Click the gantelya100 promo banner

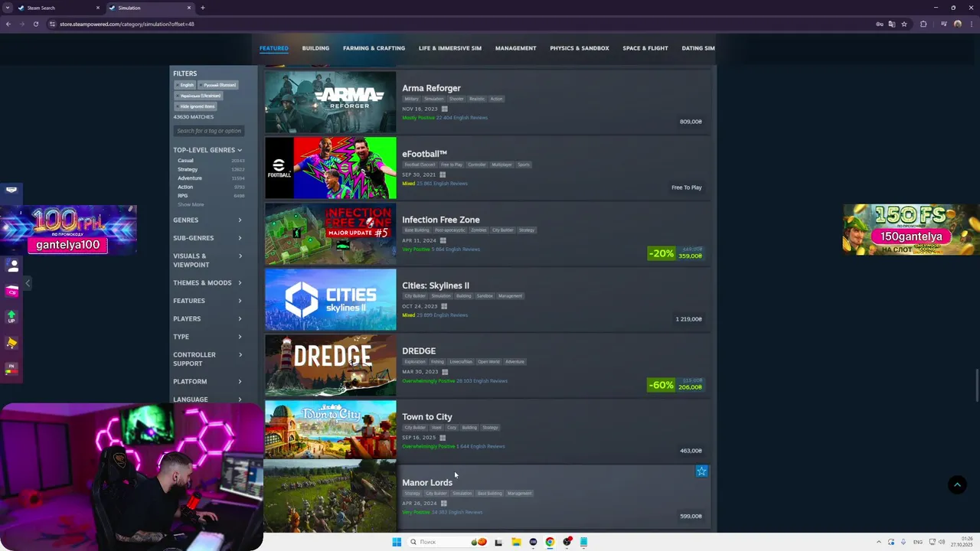[68, 230]
